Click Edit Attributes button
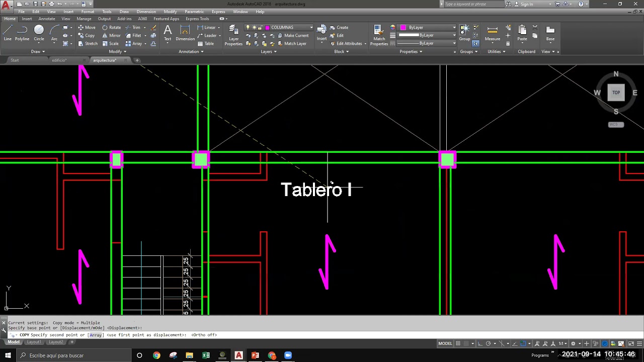This screenshot has width=644, height=362. [346, 44]
